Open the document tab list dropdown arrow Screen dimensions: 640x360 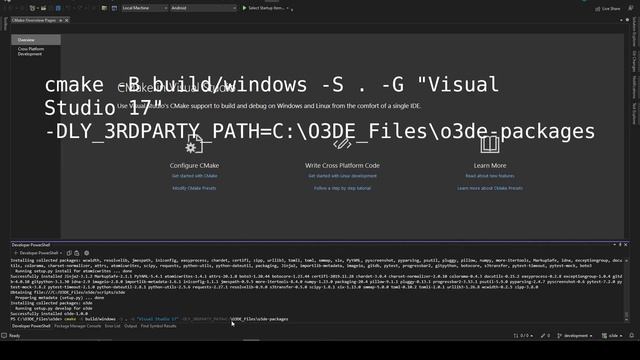coord(621,20)
